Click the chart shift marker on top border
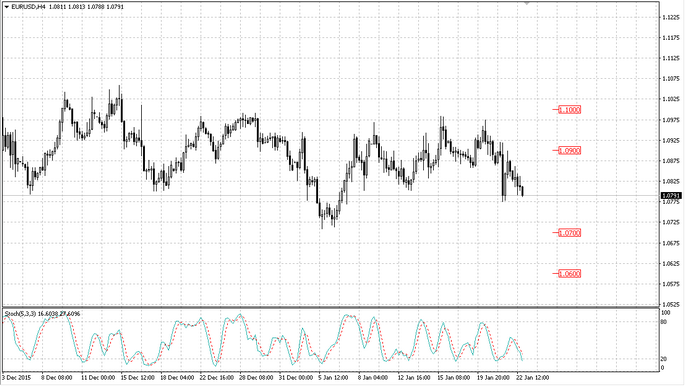685x386 pixels. point(526,3)
